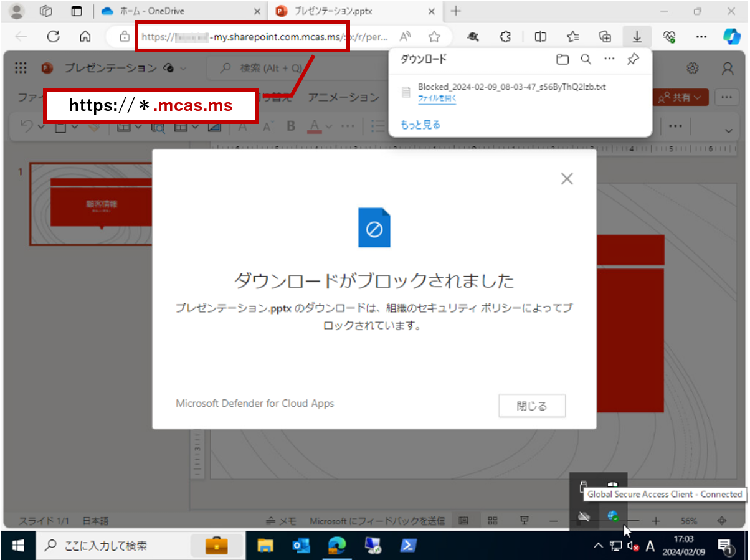Viewport: 750px width, 560px height.
Task: Toggle the メモ notes pane
Action: click(282, 521)
